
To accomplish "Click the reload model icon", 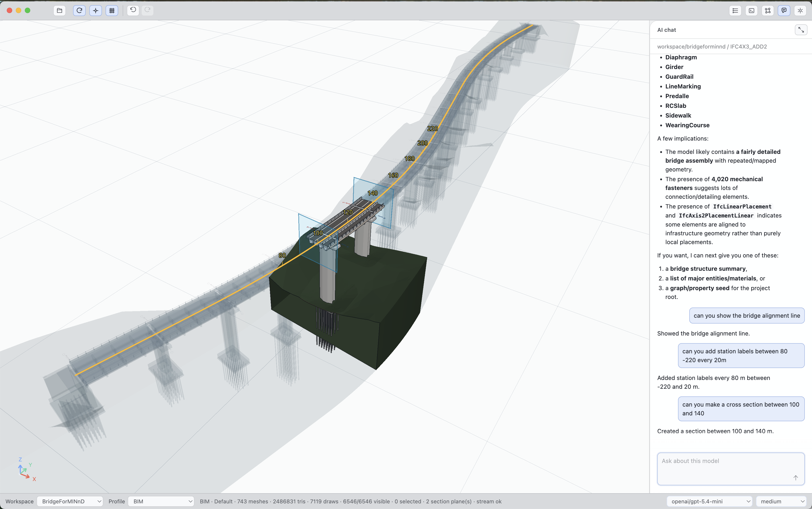I will click(x=79, y=10).
